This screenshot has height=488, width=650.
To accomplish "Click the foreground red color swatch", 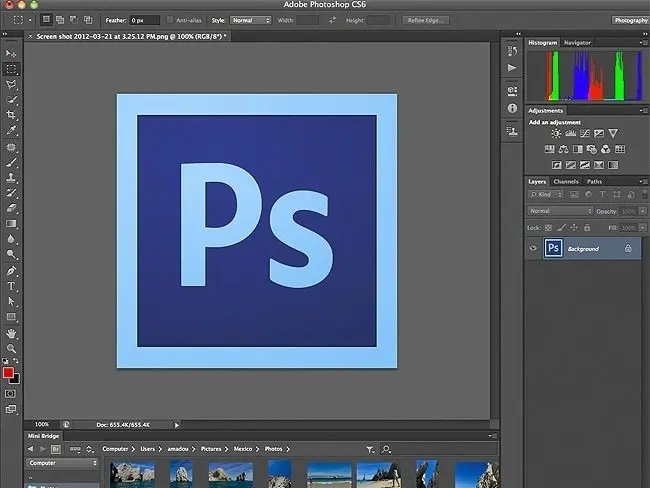I will tap(7, 373).
